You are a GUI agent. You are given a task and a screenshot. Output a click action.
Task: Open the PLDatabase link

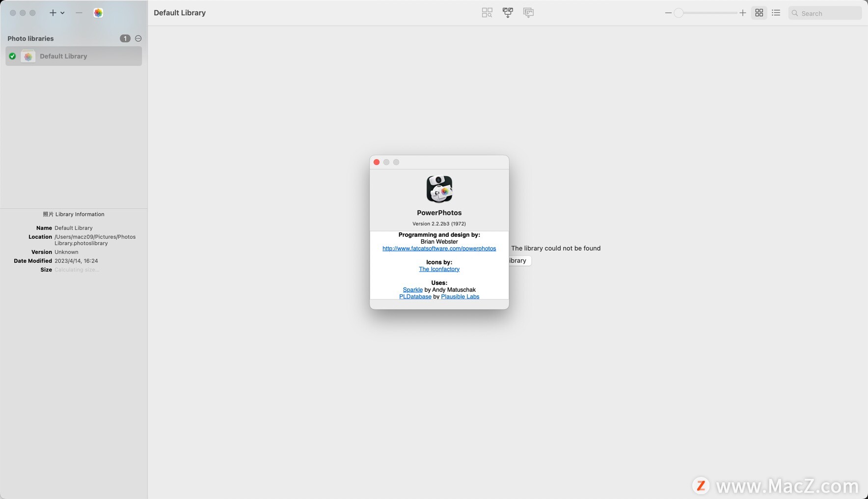click(415, 297)
